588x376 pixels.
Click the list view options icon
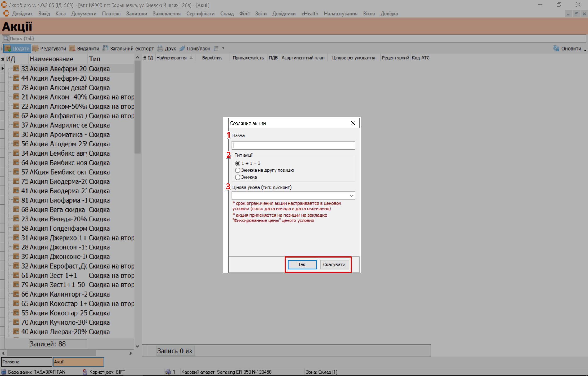click(216, 48)
